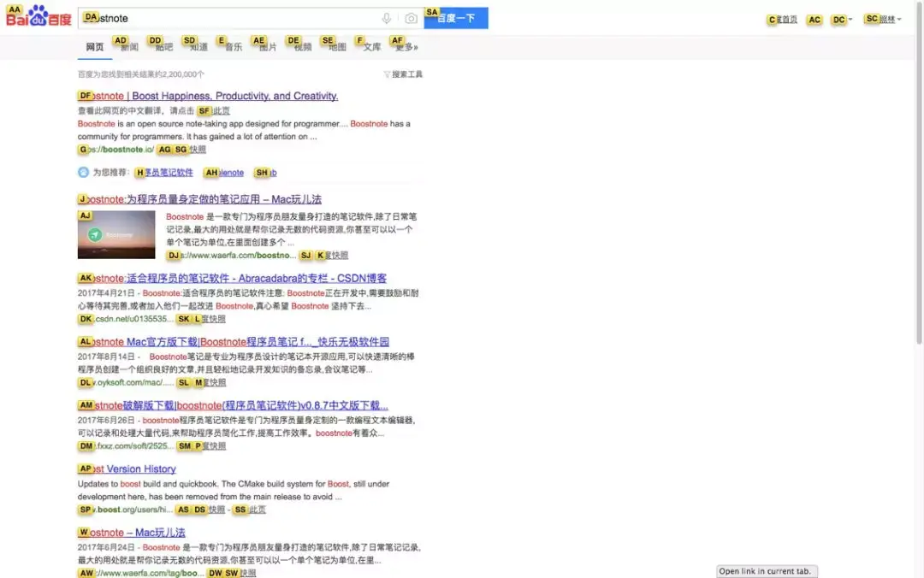Open the fxxz.com/soft/2525... URL
This screenshot has height=578, width=924.
tap(126, 446)
